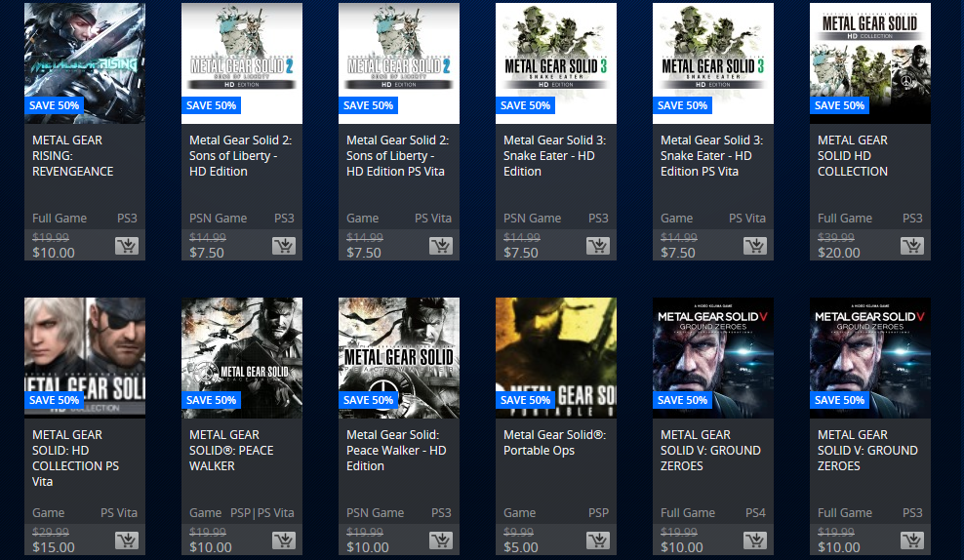
Task: Click SAVE 50% badge on Peace Walker HD Edition
Action: [x=369, y=400]
